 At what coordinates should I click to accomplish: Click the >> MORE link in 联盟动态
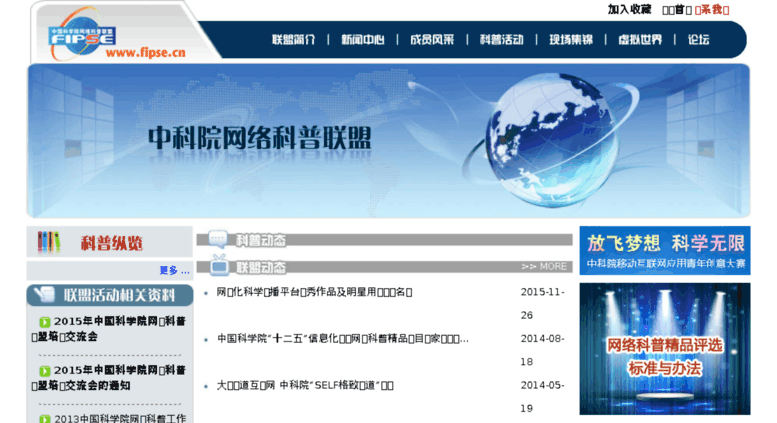coord(544,266)
